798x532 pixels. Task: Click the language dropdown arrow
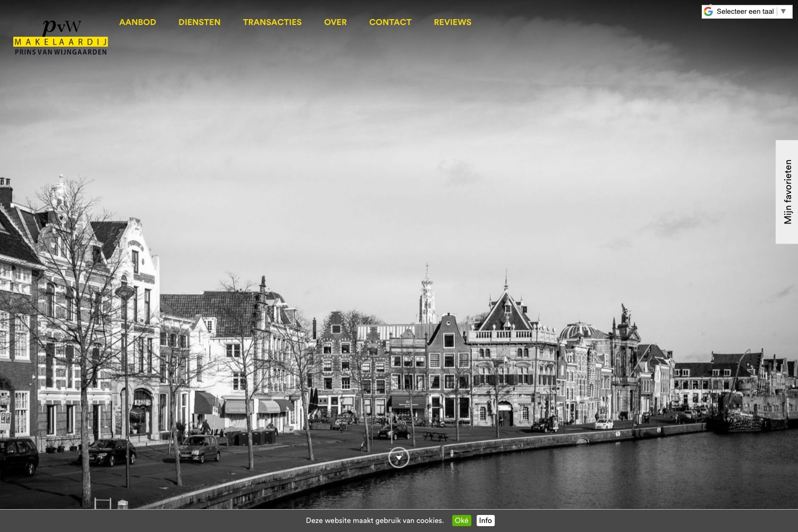click(x=783, y=11)
